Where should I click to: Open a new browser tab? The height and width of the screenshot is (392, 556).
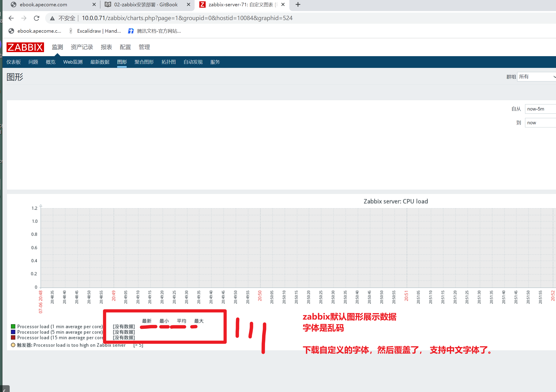(x=298, y=5)
